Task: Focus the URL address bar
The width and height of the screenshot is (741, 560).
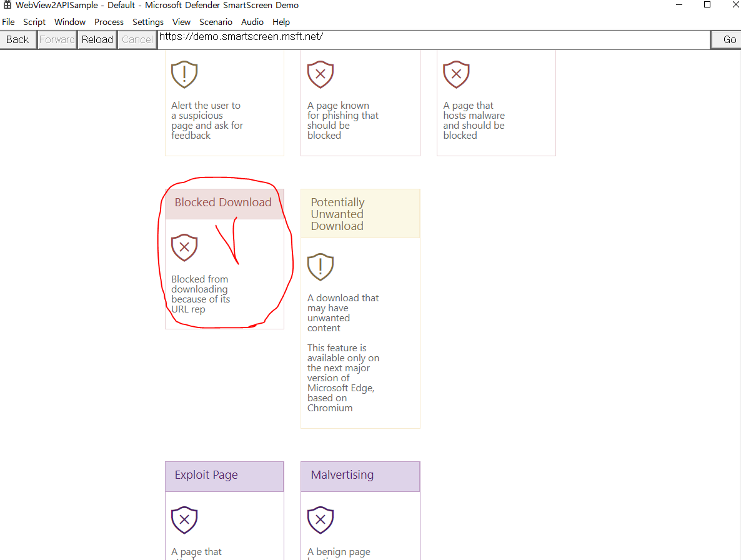Action: [434, 40]
